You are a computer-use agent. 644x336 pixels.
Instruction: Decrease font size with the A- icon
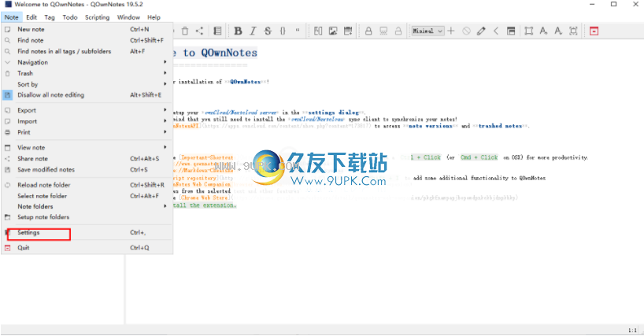pos(558,31)
